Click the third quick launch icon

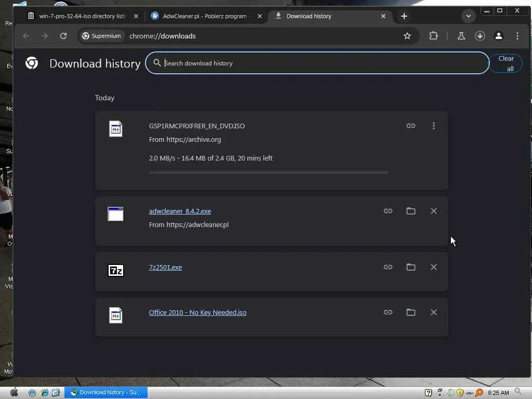[x=56, y=393]
